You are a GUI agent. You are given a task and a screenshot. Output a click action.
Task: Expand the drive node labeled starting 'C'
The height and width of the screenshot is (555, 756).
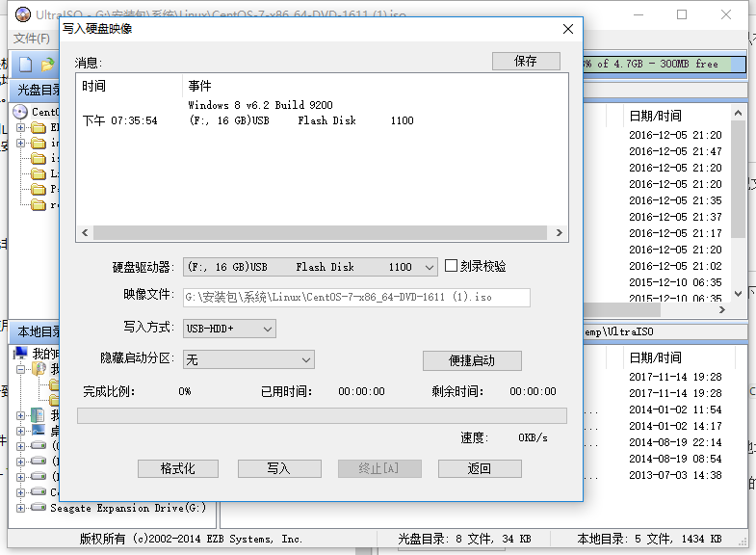21,492
